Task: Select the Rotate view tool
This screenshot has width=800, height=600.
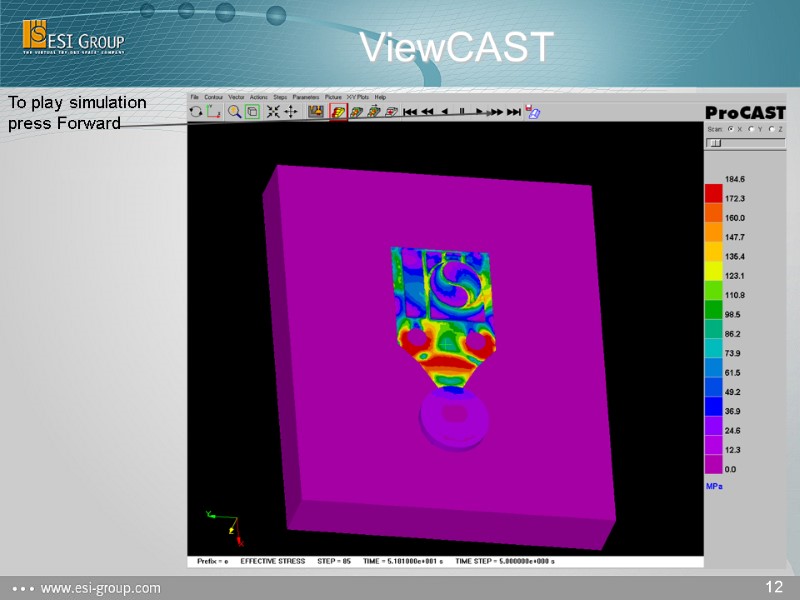Action: point(195,110)
